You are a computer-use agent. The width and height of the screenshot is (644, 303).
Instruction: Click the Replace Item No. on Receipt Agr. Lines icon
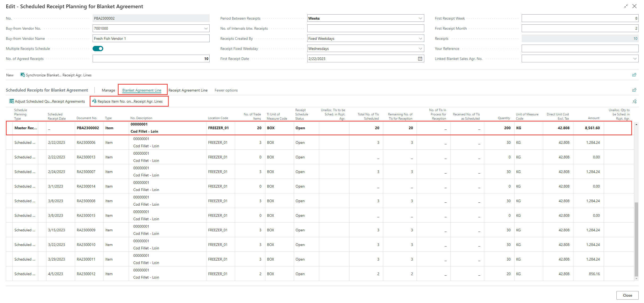coord(94,101)
